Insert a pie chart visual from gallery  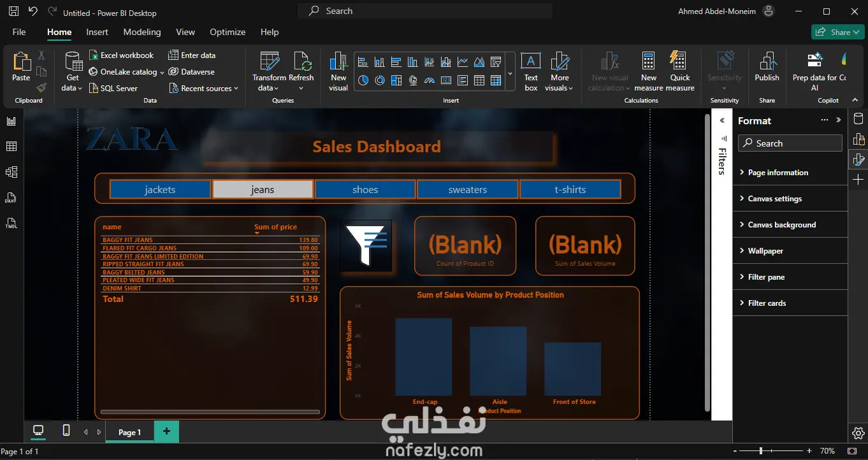(x=363, y=80)
